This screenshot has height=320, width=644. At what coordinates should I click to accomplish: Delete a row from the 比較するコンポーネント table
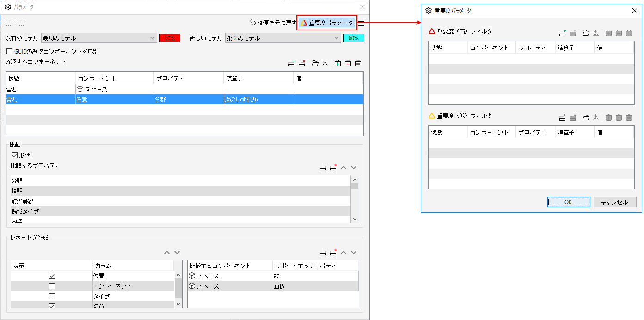pos(333,253)
